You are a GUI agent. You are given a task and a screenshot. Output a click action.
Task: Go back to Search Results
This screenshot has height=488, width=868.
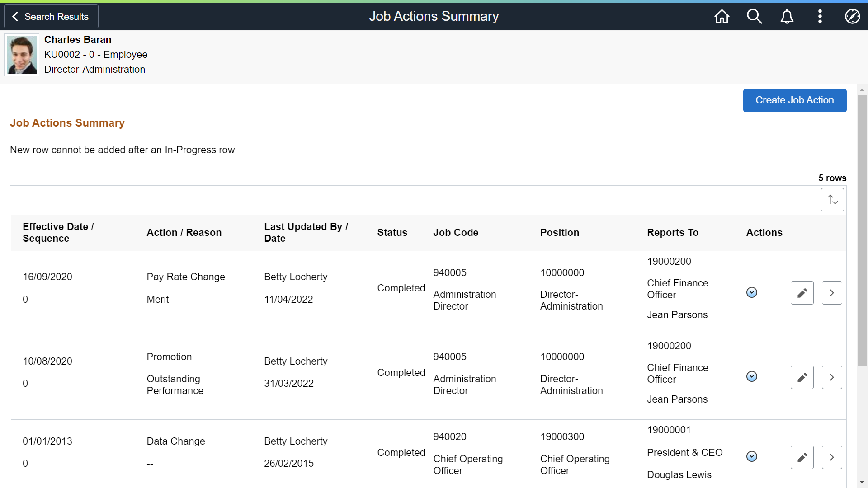[51, 17]
